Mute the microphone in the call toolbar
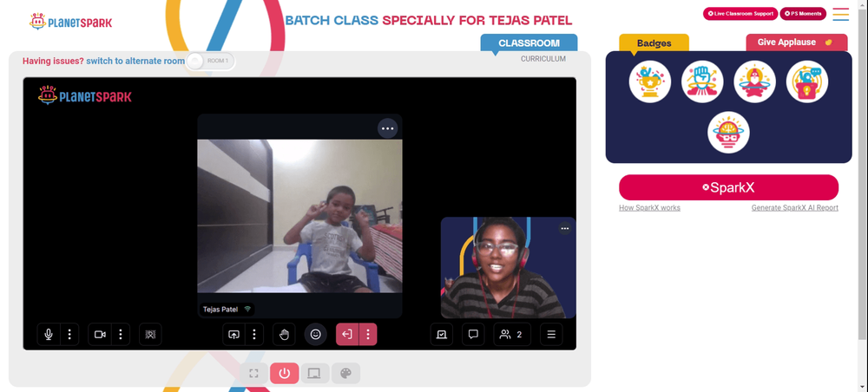This screenshot has width=868, height=392. point(49,335)
